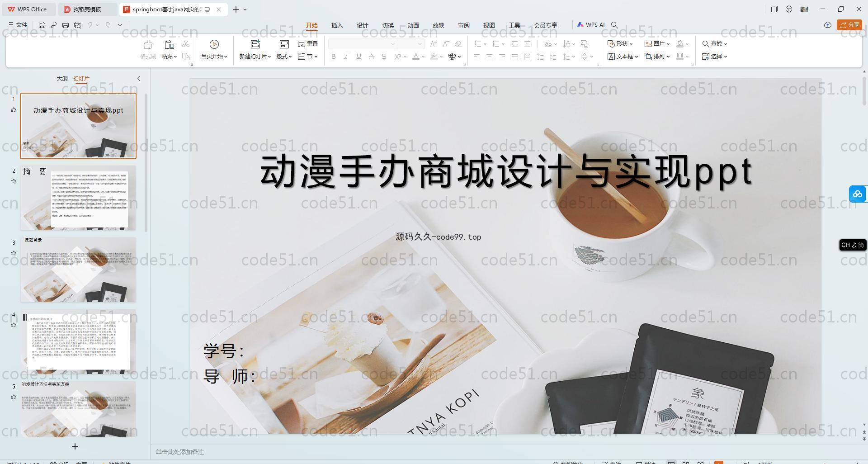
Task: Click the Increase Indent icon
Action: pos(527,44)
